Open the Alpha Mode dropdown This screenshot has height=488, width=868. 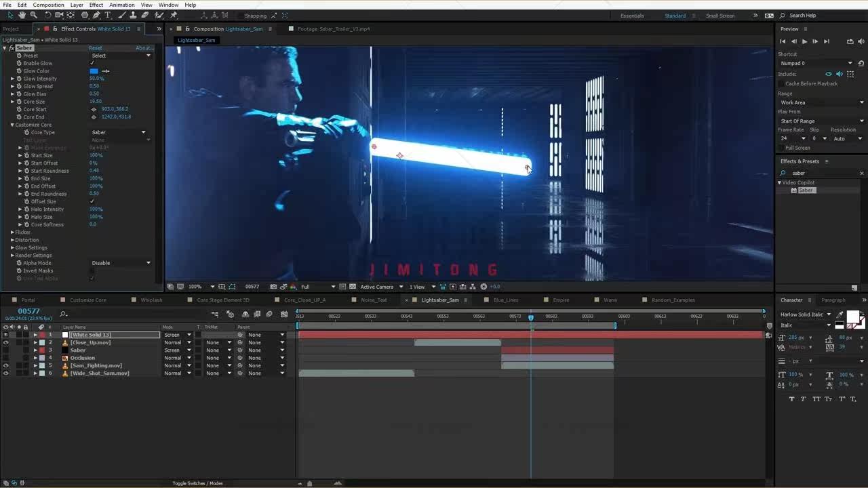(x=121, y=263)
